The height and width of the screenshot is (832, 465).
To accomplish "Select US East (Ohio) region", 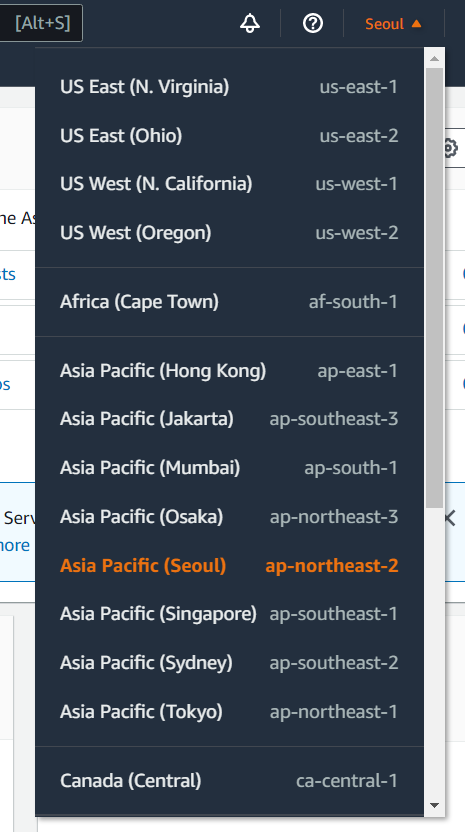I will pyautogui.click(x=229, y=135).
